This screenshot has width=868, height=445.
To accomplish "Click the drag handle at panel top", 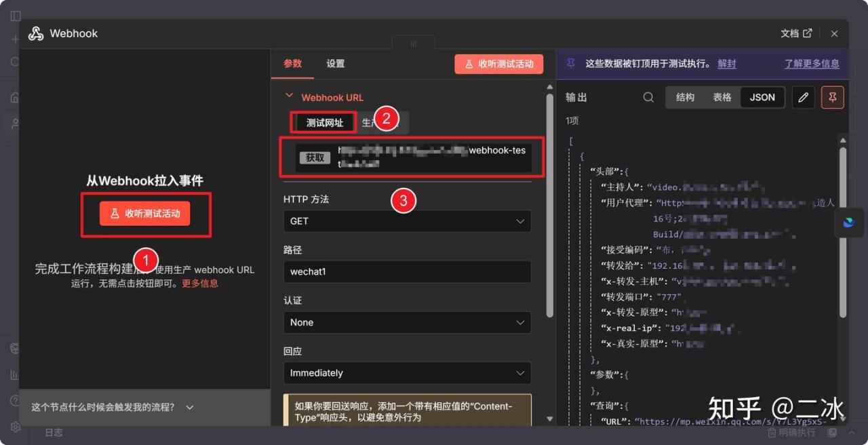I will click(413, 43).
